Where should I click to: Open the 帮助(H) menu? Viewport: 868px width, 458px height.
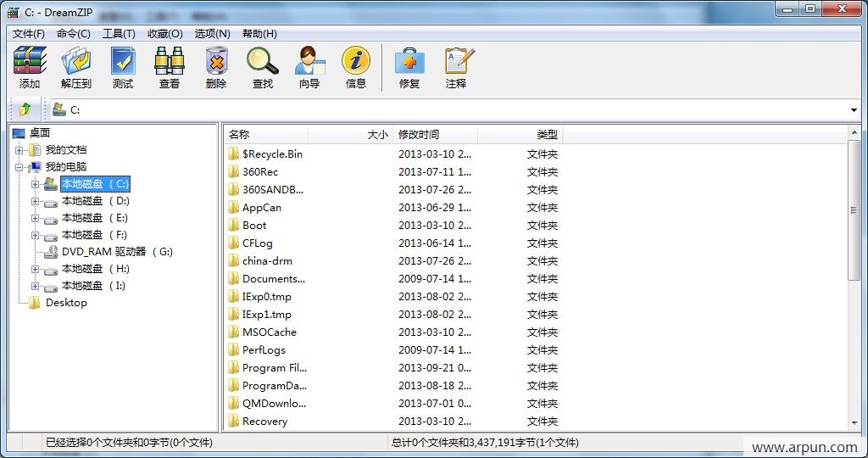click(x=259, y=34)
